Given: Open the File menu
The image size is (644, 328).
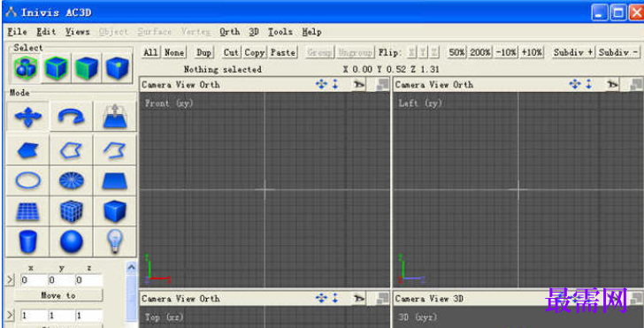Looking at the screenshot, I should tap(18, 32).
